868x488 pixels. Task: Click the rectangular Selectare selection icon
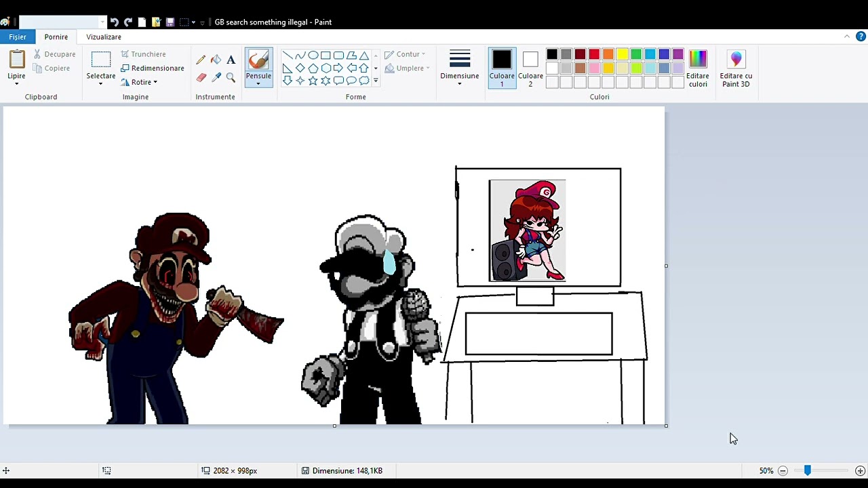(101, 60)
